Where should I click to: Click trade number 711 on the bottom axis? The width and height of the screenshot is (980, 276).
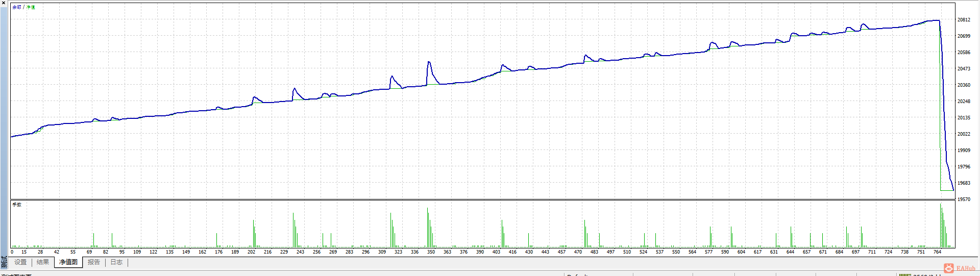coord(872,252)
